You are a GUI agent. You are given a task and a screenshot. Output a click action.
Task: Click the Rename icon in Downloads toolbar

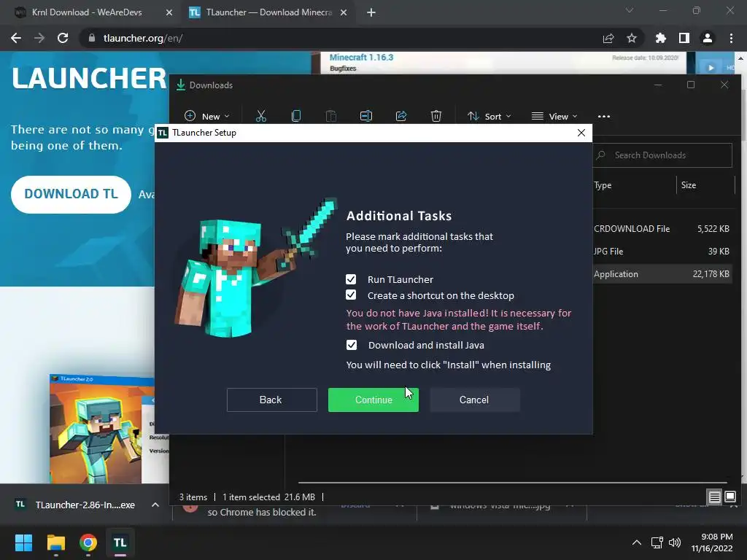pos(366,116)
